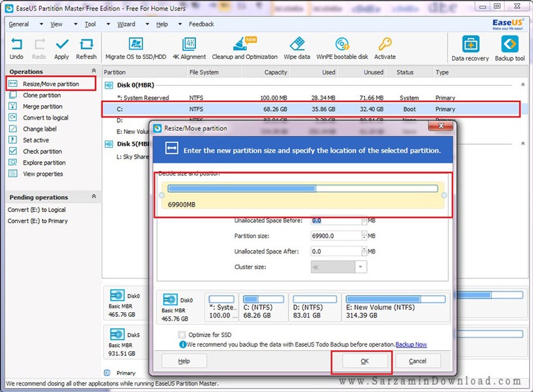
Task: Click the Apply checkmark icon
Action: coord(61,45)
